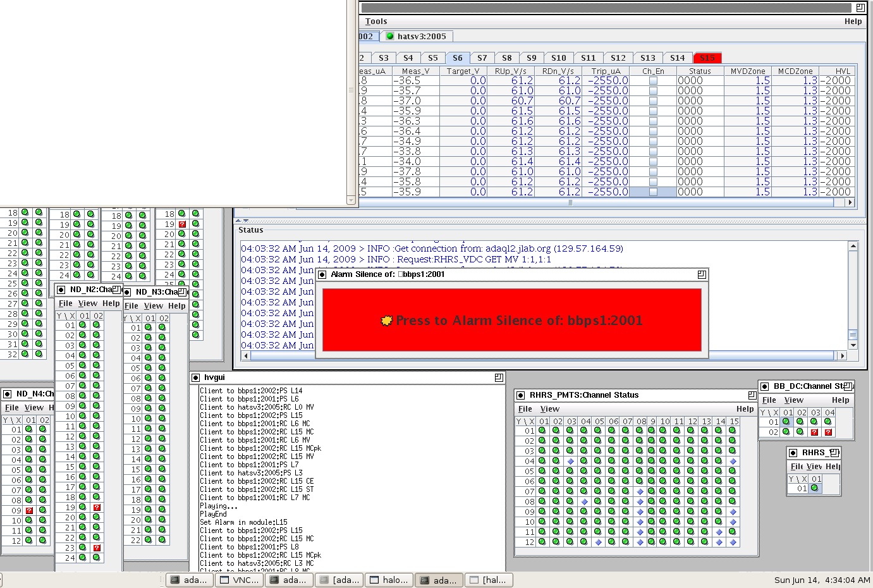Click ND_N4 red question icon at row 09

point(29,511)
